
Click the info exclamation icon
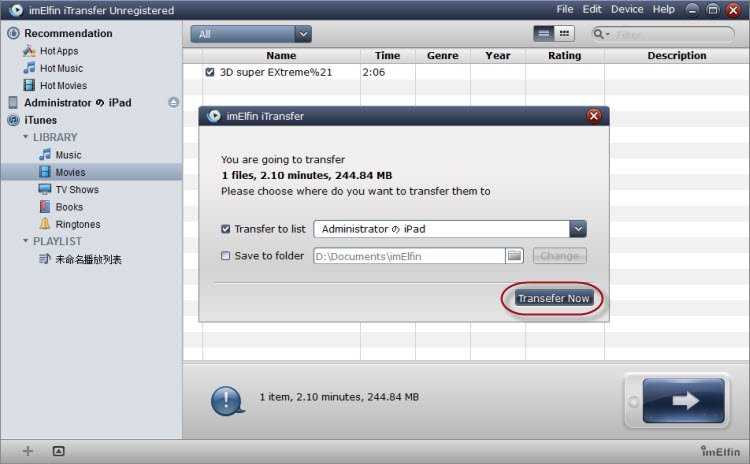click(x=227, y=400)
